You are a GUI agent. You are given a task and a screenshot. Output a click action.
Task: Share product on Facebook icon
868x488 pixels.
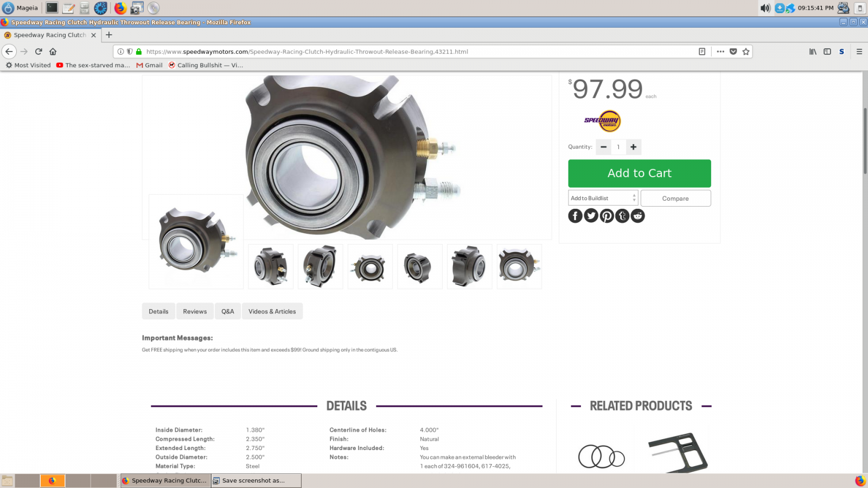(x=575, y=216)
